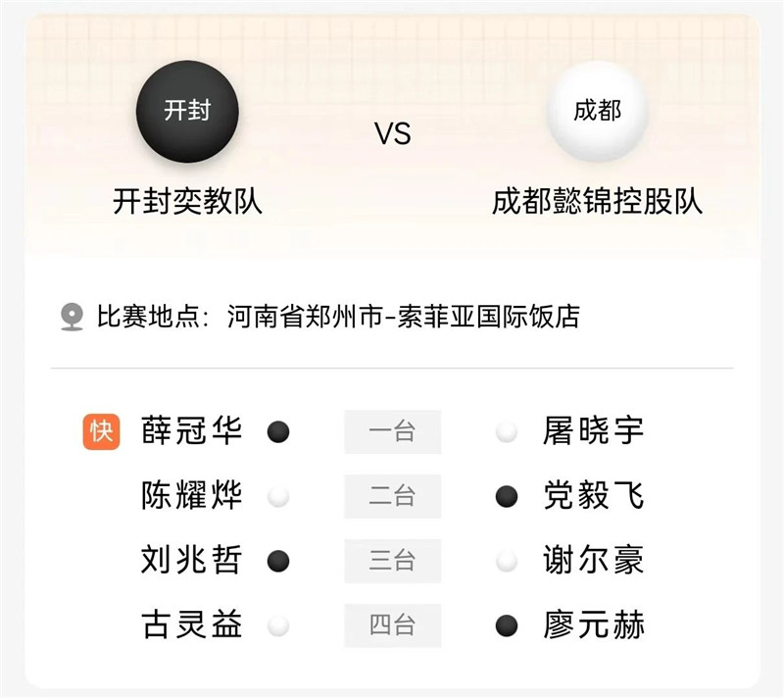Viewport: 784px width, 698px height.
Task: Click the white stone next to 屠晓宇
Action: 507,431
